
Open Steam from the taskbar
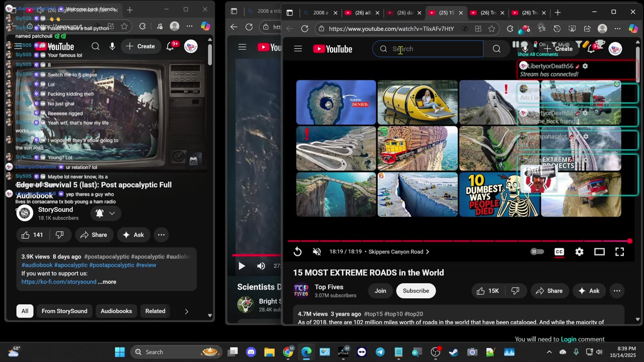pyautogui.click(x=454, y=352)
